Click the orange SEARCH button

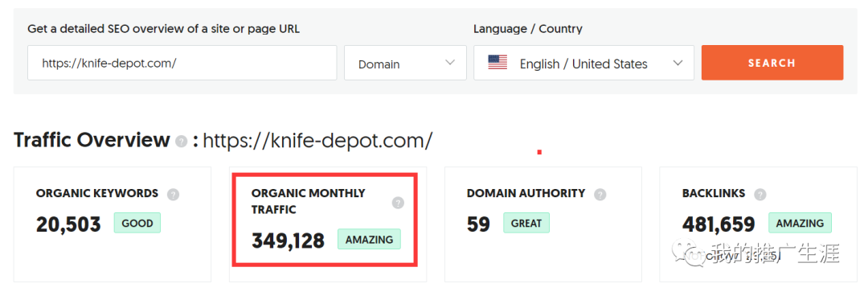(x=772, y=63)
